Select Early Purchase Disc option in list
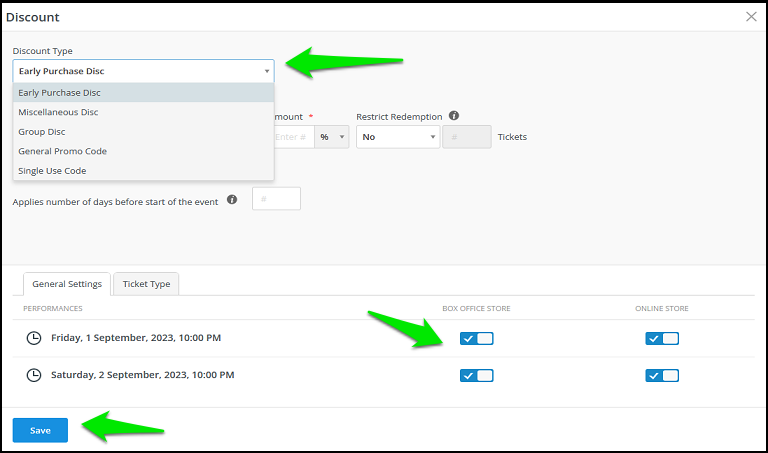The width and height of the screenshot is (768, 453). [x=143, y=93]
